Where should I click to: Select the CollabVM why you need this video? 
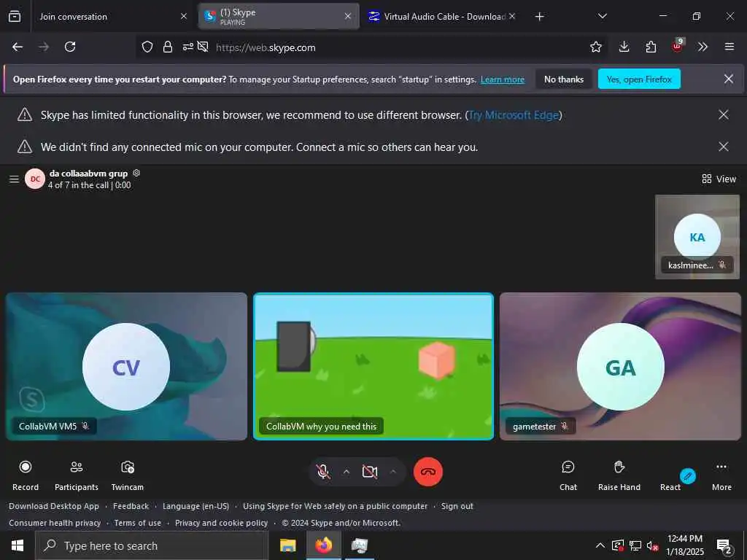click(373, 366)
